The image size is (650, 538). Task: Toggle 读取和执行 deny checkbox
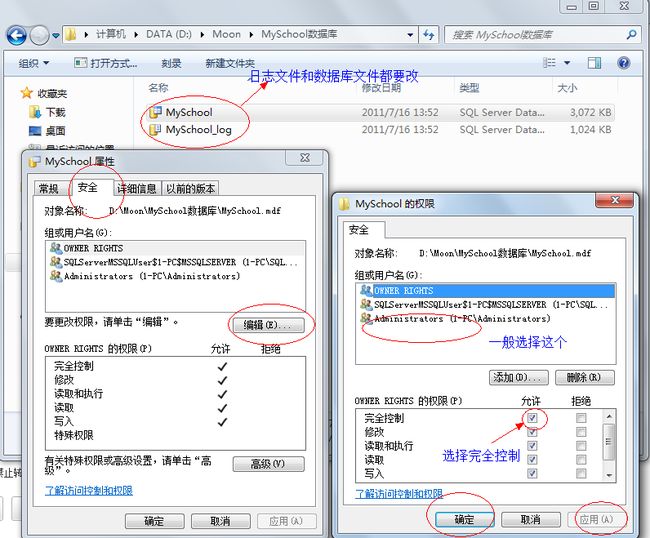tap(581, 446)
